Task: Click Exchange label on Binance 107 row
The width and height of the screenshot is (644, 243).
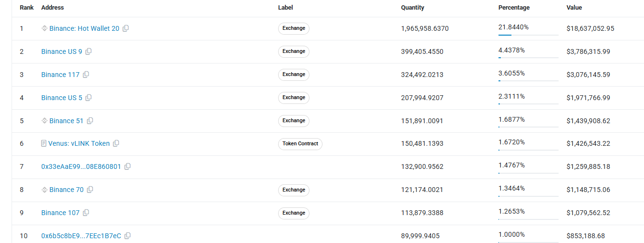Action: click(x=294, y=213)
